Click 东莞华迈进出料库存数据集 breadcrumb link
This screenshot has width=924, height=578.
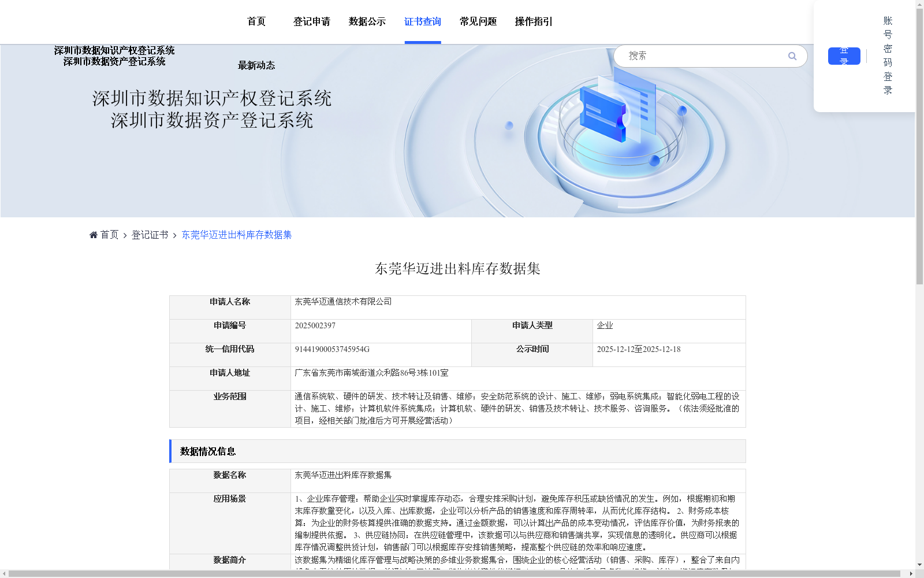click(x=237, y=235)
